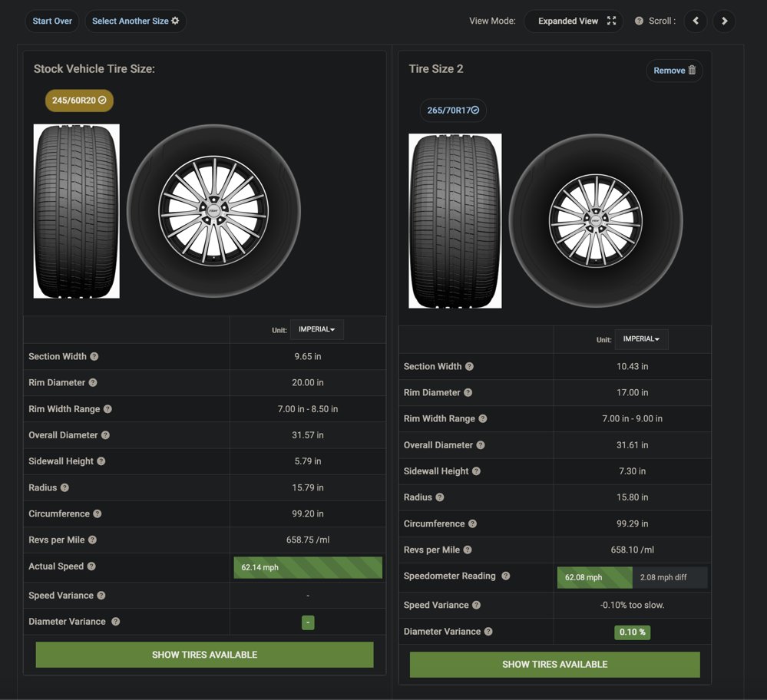Click help icon next to stock Revs per Mile

[92, 540]
